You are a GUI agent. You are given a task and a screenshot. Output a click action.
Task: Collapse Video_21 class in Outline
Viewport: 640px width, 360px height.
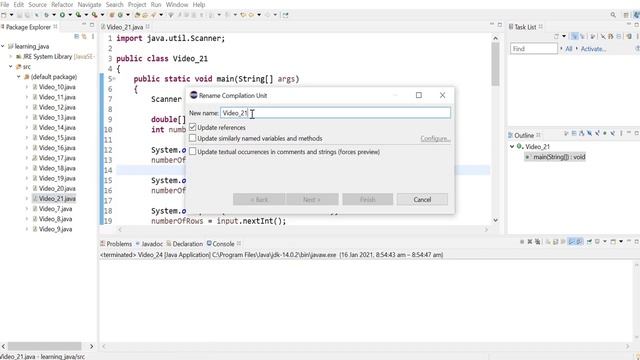tap(512, 146)
